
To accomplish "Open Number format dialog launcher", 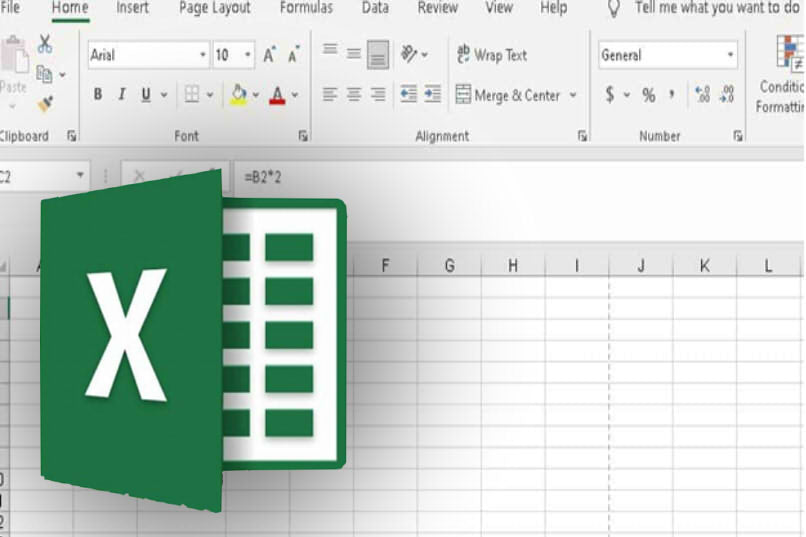I will pyautogui.click(x=738, y=136).
